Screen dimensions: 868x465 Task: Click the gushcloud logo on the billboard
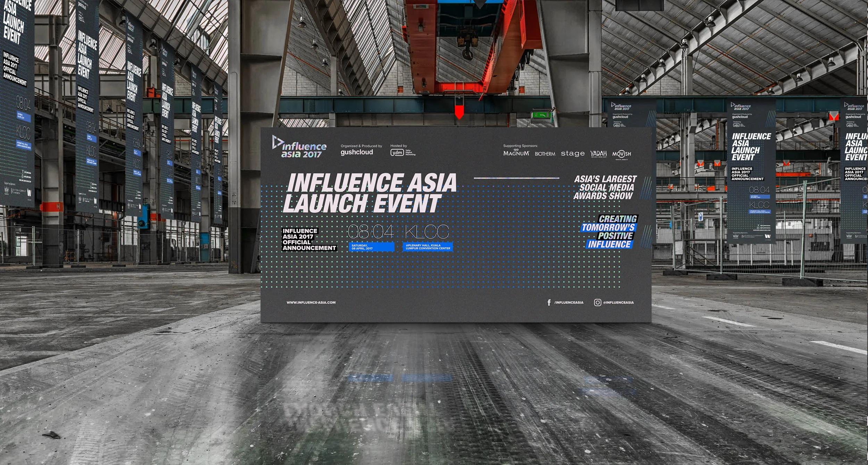357,152
